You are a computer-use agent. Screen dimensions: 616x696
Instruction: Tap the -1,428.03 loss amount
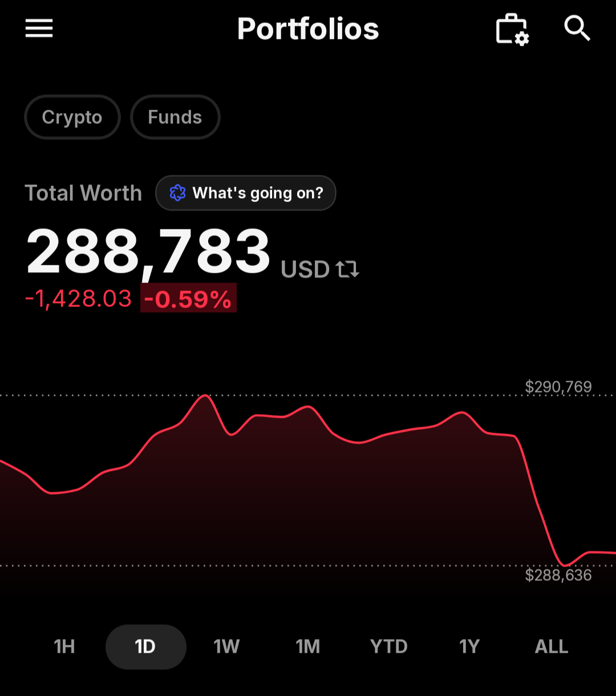point(78,299)
